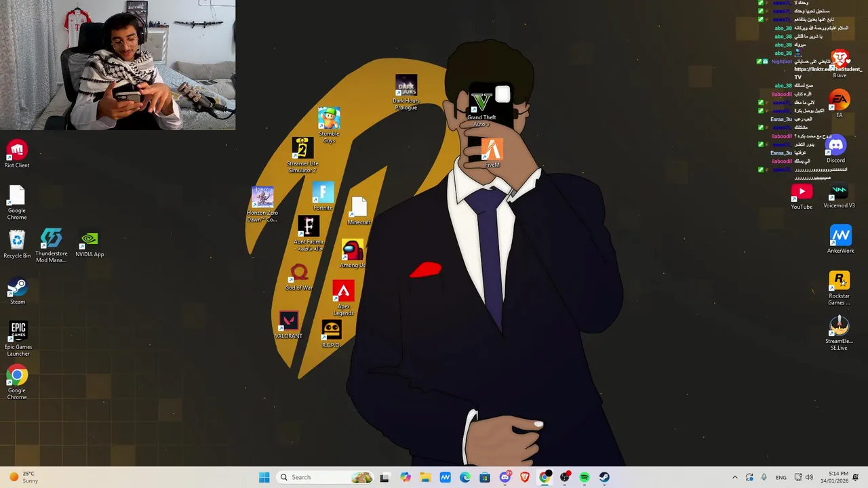Switch to Google Chrome in the taskbar
Screen dimensions: 868x488
(x=545, y=477)
